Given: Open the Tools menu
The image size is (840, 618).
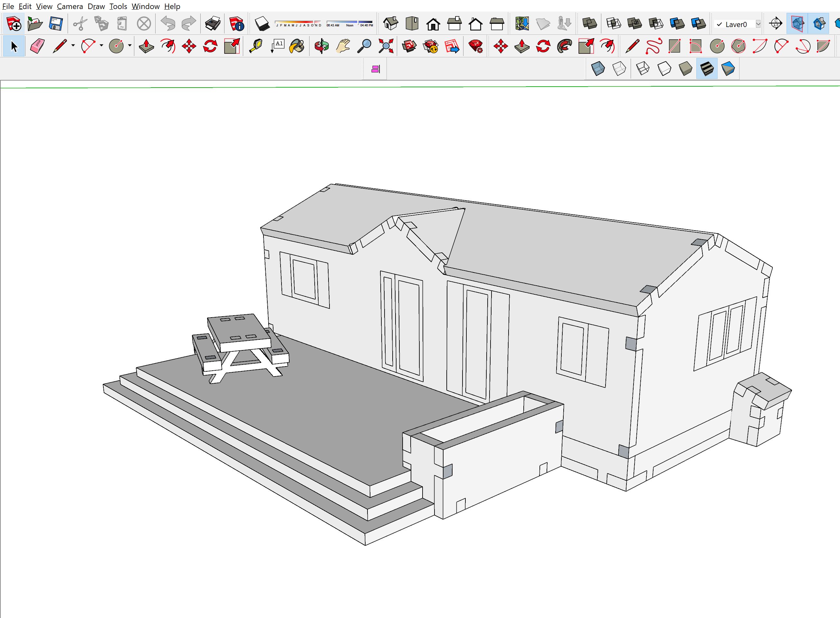Looking at the screenshot, I should tap(118, 6).
